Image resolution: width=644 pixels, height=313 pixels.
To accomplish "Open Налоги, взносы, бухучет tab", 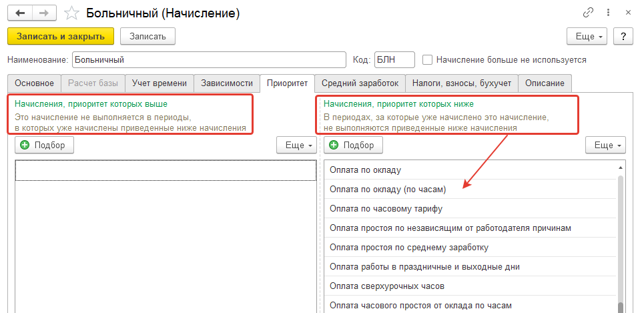I will pyautogui.click(x=462, y=83).
